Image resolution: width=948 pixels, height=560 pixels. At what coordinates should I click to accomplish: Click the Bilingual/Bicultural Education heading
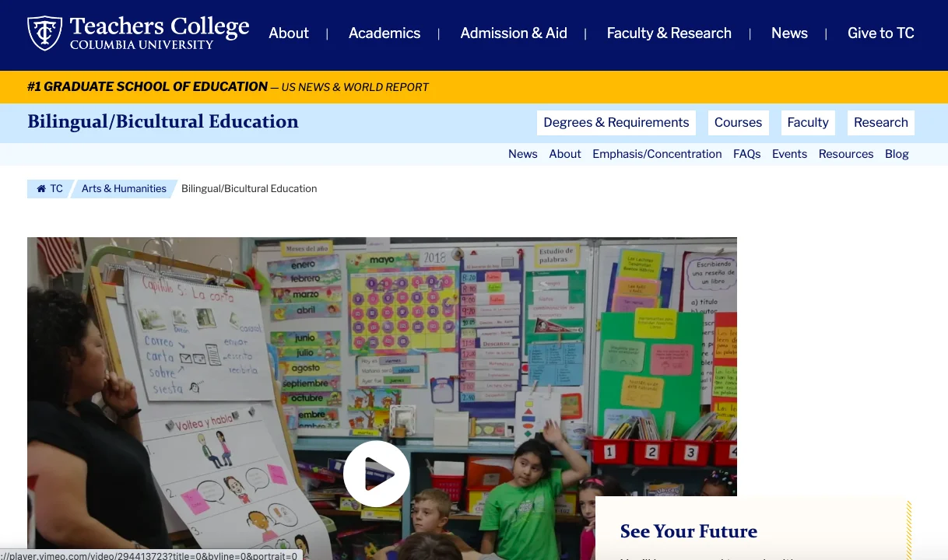[163, 122]
